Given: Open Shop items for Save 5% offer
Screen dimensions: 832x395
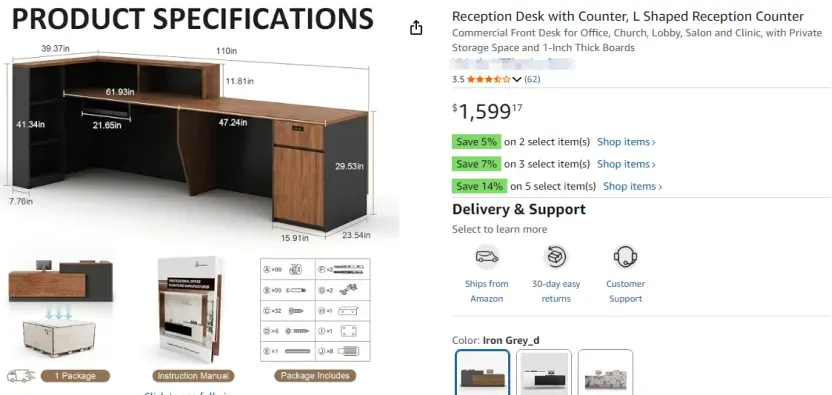Looking at the screenshot, I should (x=626, y=142).
